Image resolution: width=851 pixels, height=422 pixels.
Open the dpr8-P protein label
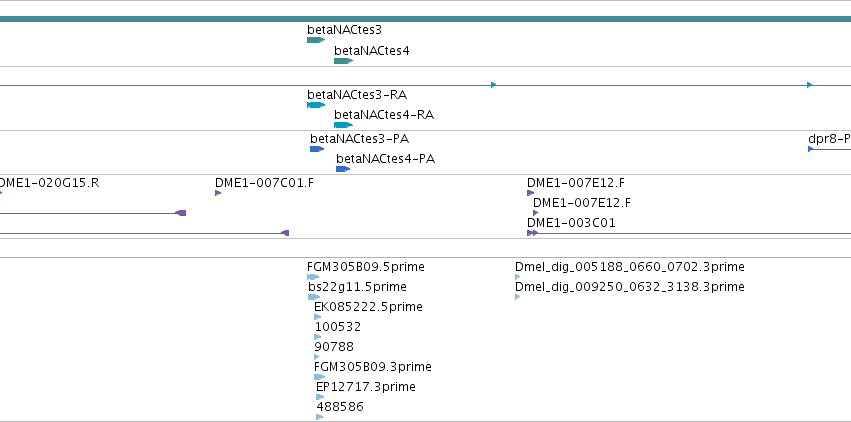829,139
